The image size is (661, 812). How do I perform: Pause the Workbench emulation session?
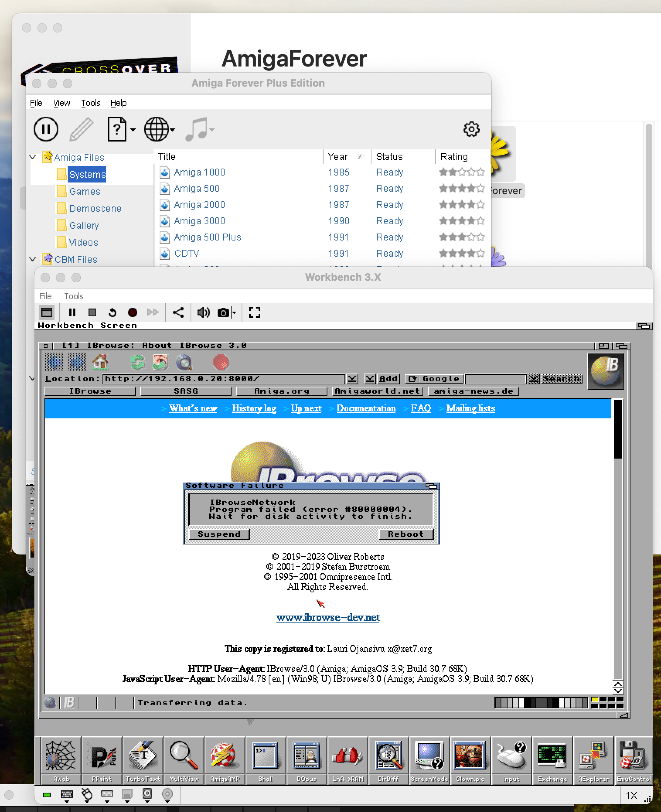point(72,312)
